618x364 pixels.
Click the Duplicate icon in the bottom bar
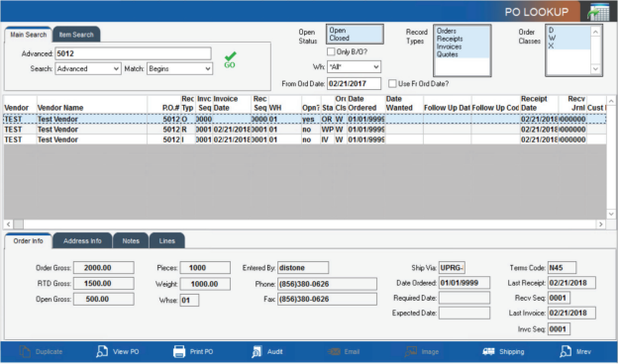tap(25, 351)
